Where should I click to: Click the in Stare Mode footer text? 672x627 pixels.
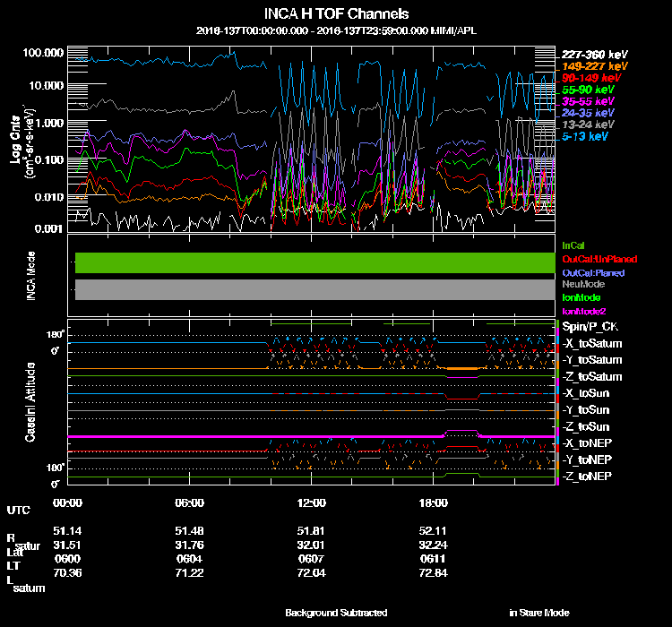click(x=538, y=613)
